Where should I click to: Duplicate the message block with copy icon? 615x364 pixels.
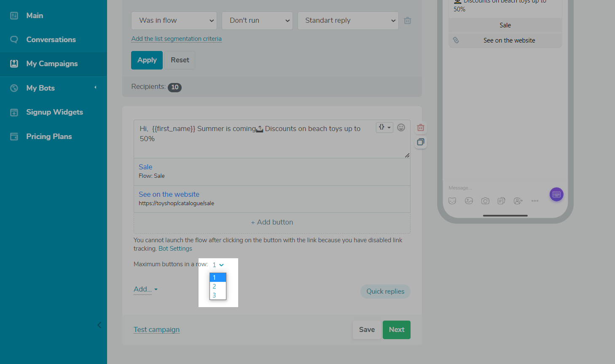(420, 142)
